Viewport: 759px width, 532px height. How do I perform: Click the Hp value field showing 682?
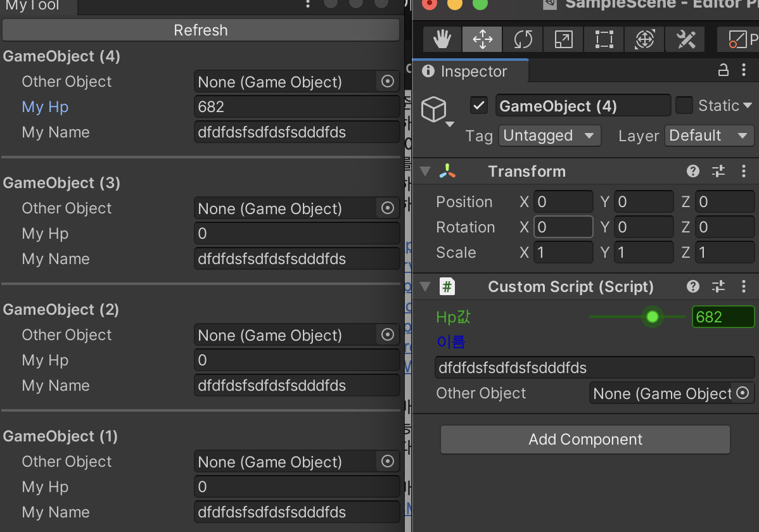(723, 317)
